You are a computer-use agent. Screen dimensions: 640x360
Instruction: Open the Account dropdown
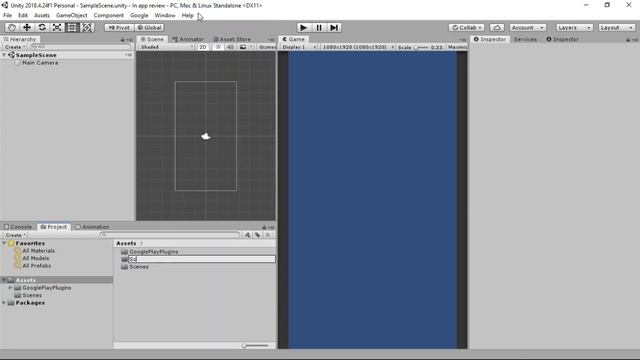coord(527,27)
